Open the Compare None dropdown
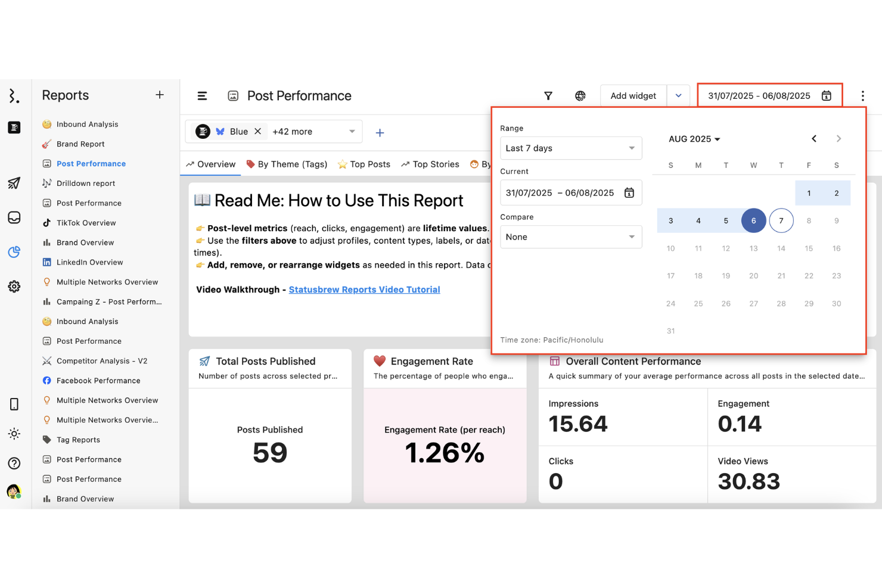The height and width of the screenshot is (588, 882). (x=571, y=237)
